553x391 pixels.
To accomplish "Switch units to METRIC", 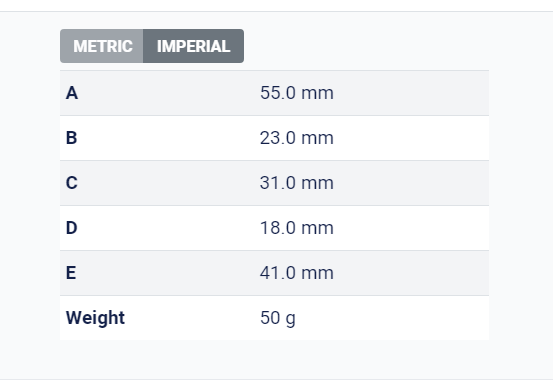I will click(x=102, y=46).
